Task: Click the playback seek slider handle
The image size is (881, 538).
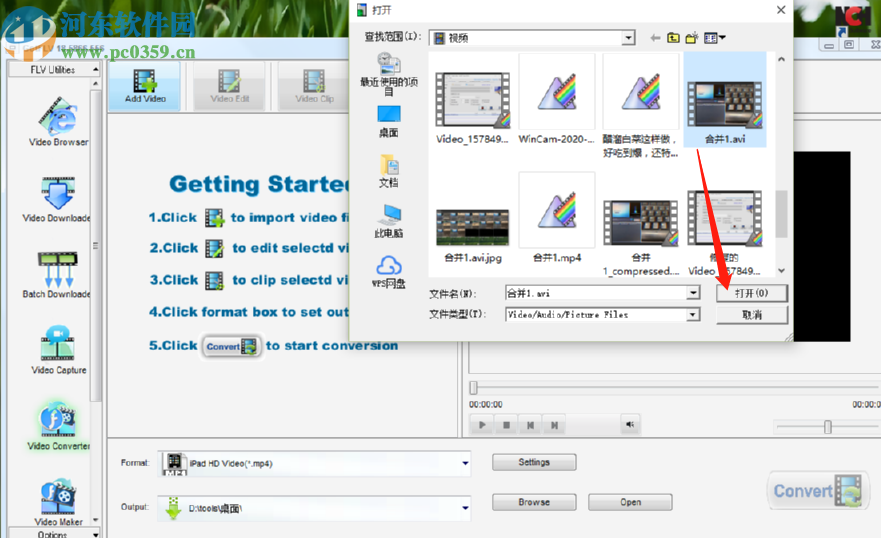Action: (x=473, y=387)
